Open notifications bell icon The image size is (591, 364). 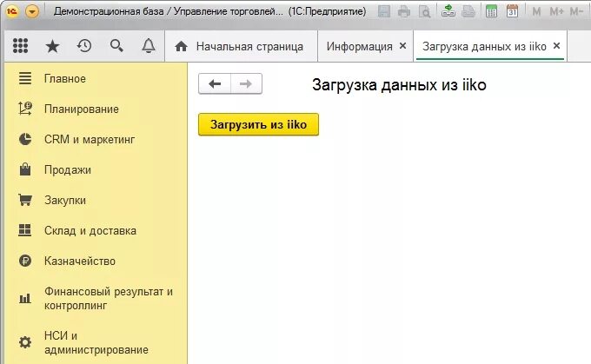149,46
